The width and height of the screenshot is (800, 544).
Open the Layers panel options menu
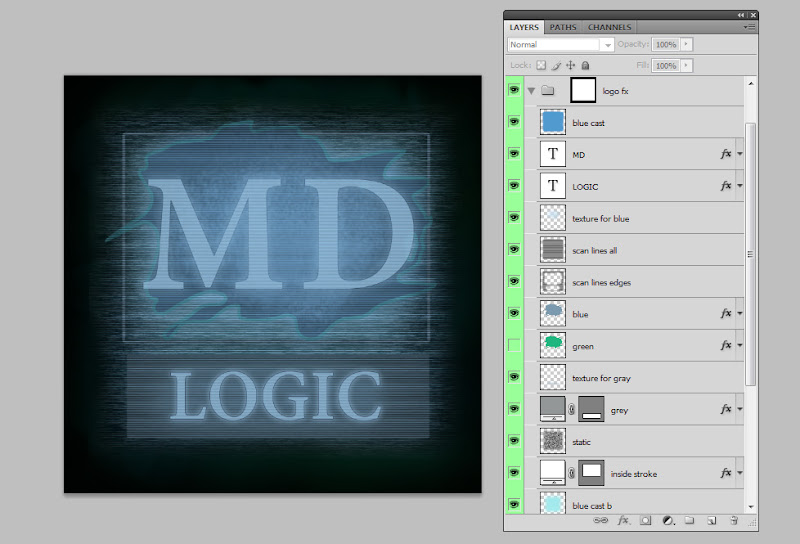749,27
